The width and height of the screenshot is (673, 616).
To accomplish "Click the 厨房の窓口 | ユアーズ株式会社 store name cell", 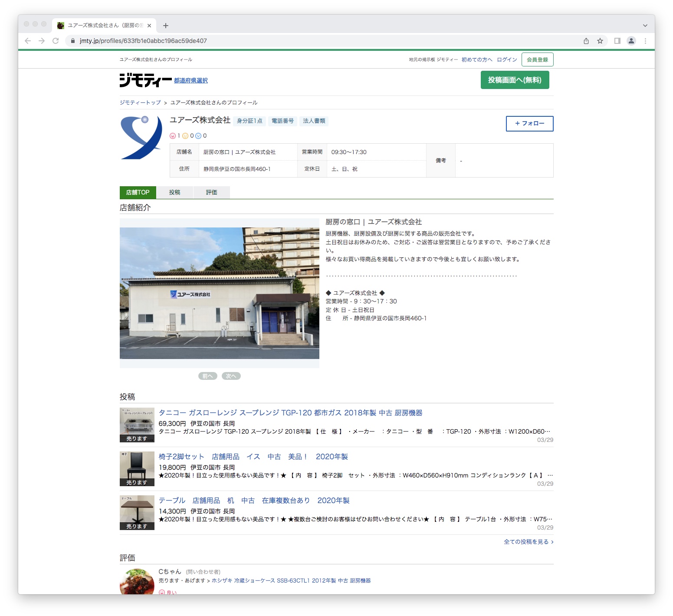I will pyautogui.click(x=248, y=152).
